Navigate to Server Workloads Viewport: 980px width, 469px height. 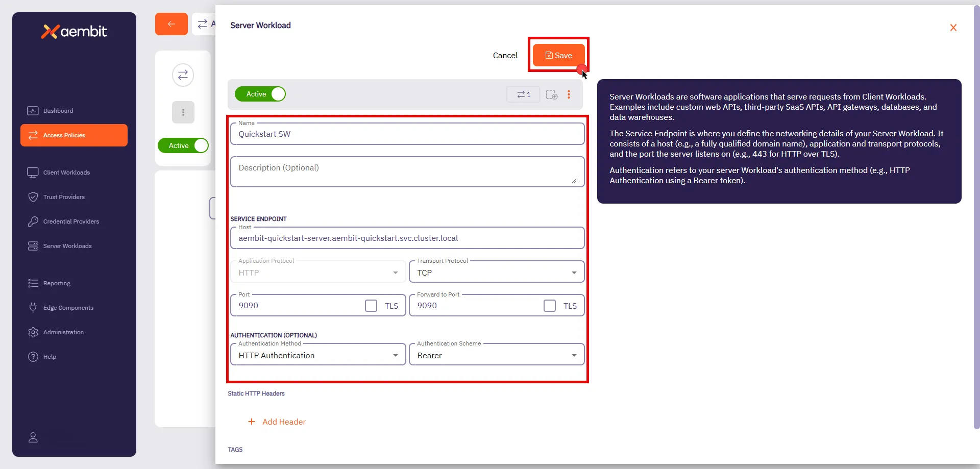[x=74, y=246]
